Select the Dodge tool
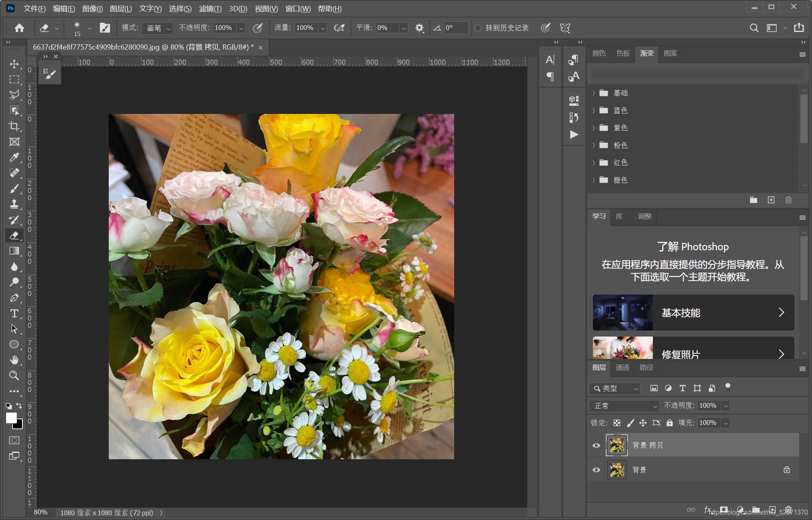Screen dimensions: 812x520 [x=14, y=282]
